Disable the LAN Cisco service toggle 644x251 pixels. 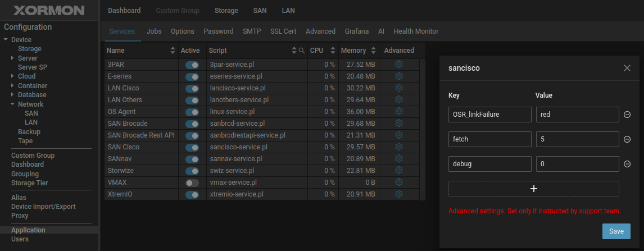[x=192, y=88]
